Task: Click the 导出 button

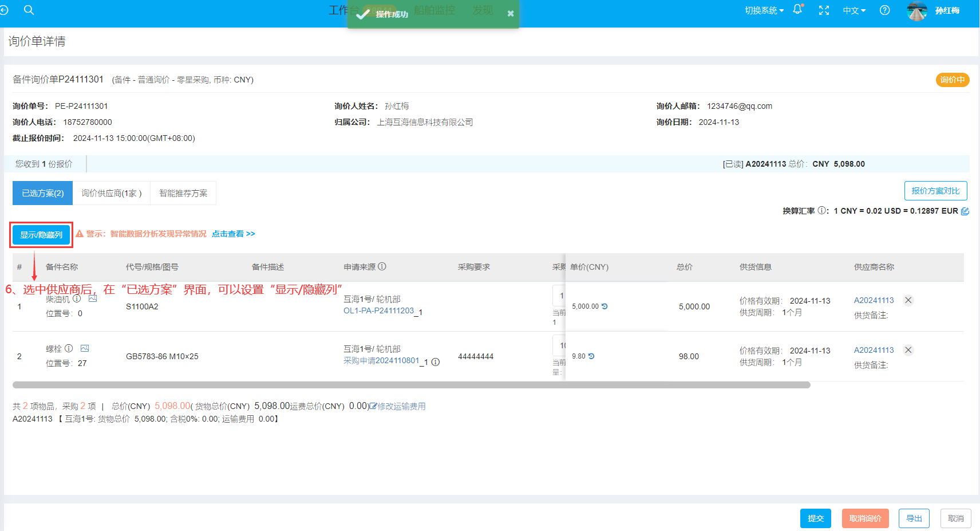Action: 914,518
